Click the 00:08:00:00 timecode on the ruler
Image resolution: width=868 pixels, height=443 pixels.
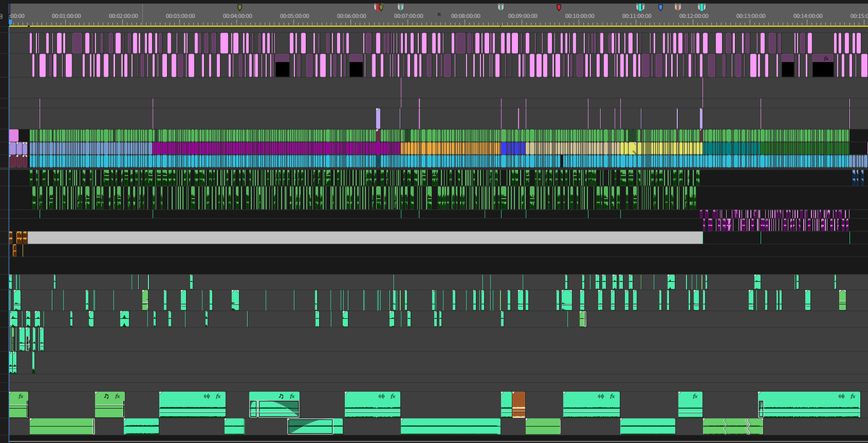click(465, 15)
